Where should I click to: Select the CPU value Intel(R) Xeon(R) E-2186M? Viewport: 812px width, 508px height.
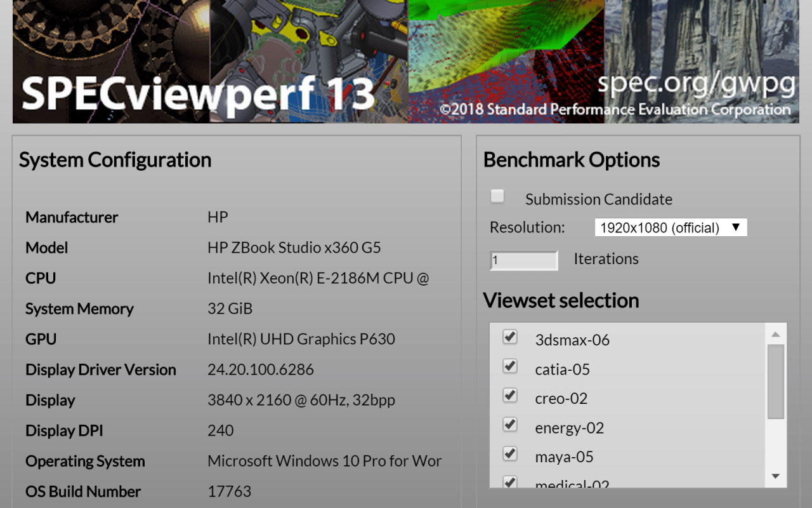click(318, 278)
